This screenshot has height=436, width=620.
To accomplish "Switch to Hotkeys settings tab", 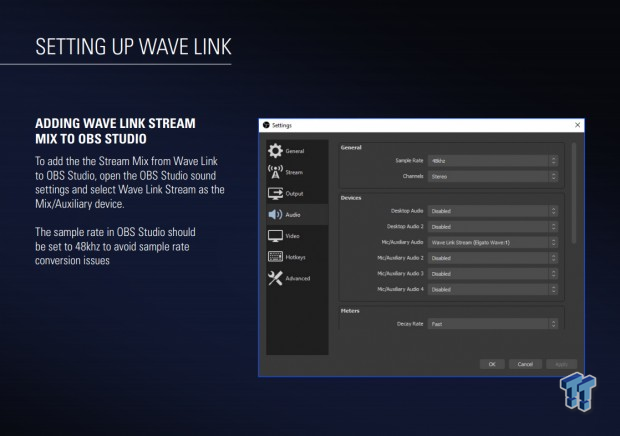I will coord(297,257).
